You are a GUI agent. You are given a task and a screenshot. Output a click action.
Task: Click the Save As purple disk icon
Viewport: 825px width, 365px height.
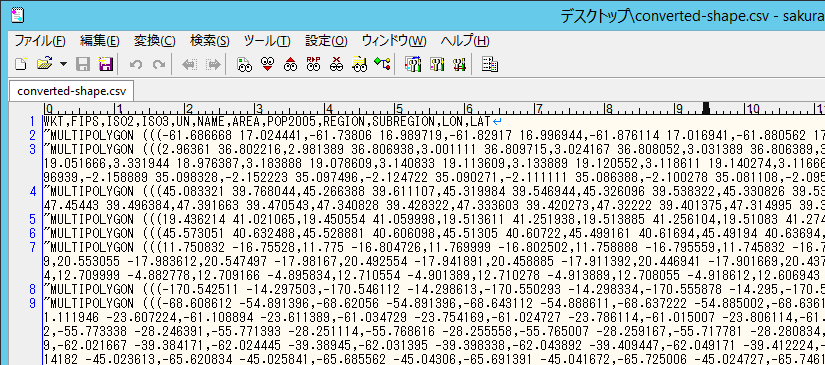click(x=106, y=65)
